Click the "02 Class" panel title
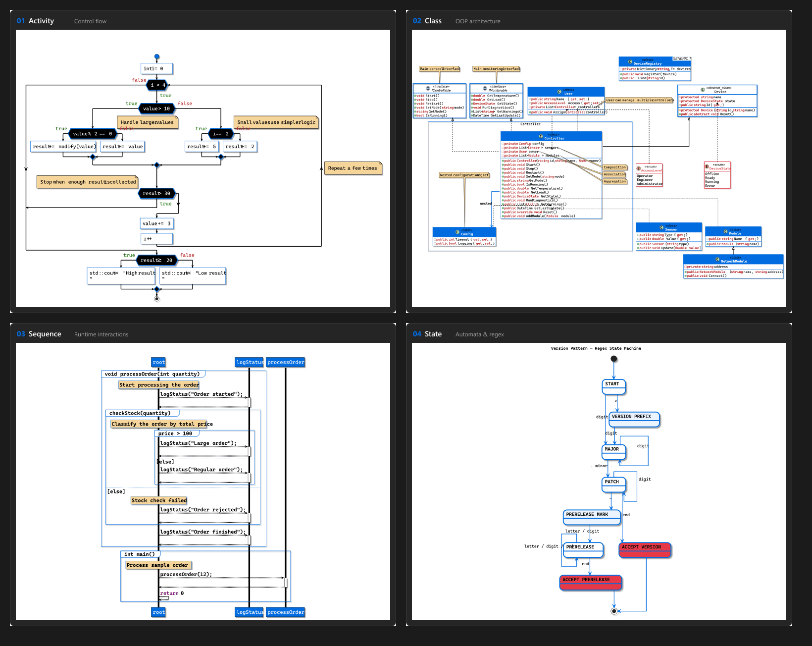The image size is (812, 646). (x=427, y=21)
